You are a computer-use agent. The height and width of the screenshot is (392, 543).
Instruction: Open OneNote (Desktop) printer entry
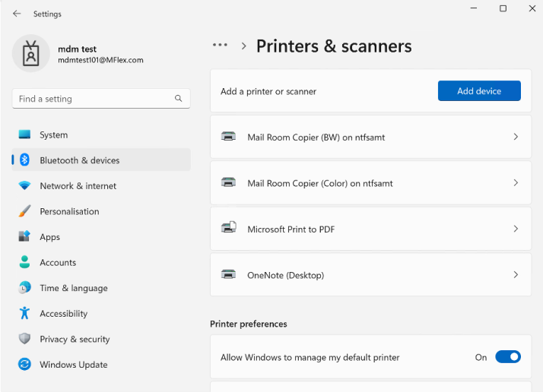point(370,275)
